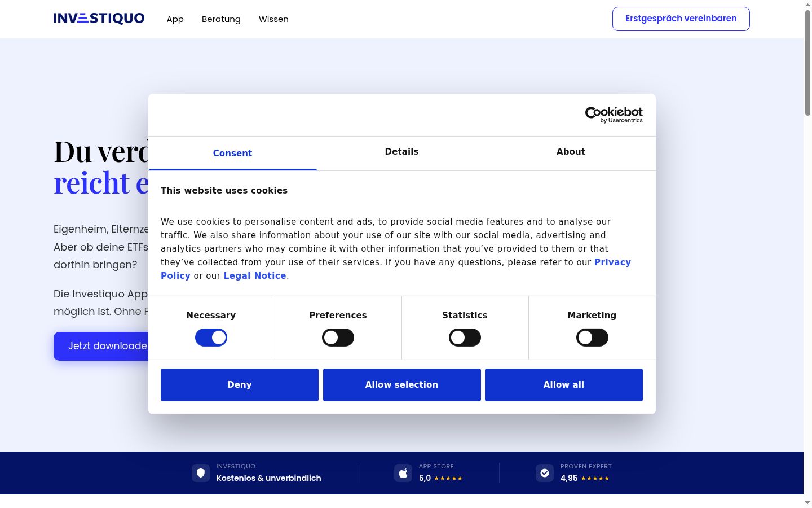Click the Allow selection button
Screen dimensions: 812x508
click(x=402, y=385)
